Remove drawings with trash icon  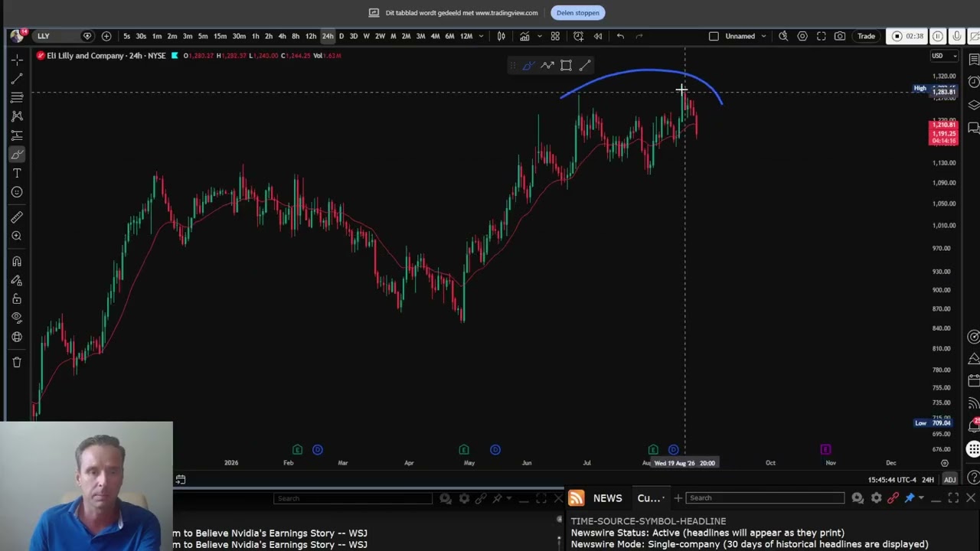point(17,362)
